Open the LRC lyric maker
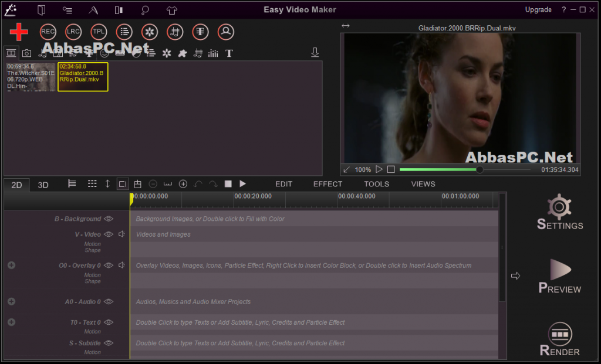This screenshot has height=364, width=601. pos(73,32)
